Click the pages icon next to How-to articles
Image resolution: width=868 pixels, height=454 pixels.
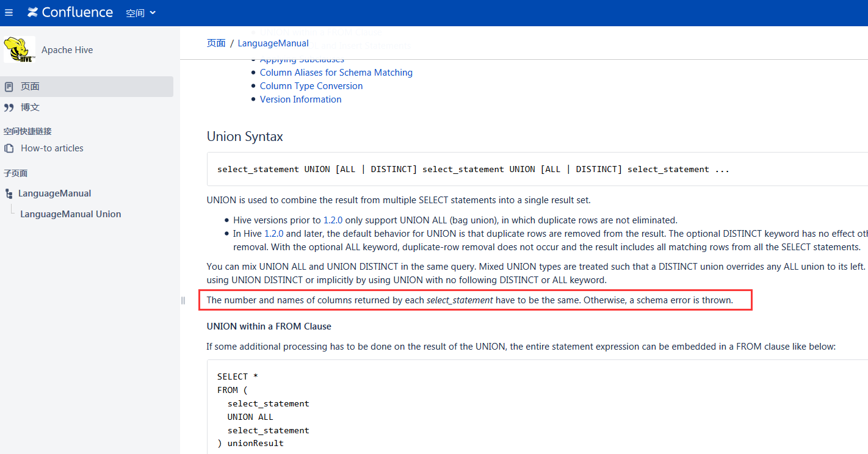9,148
